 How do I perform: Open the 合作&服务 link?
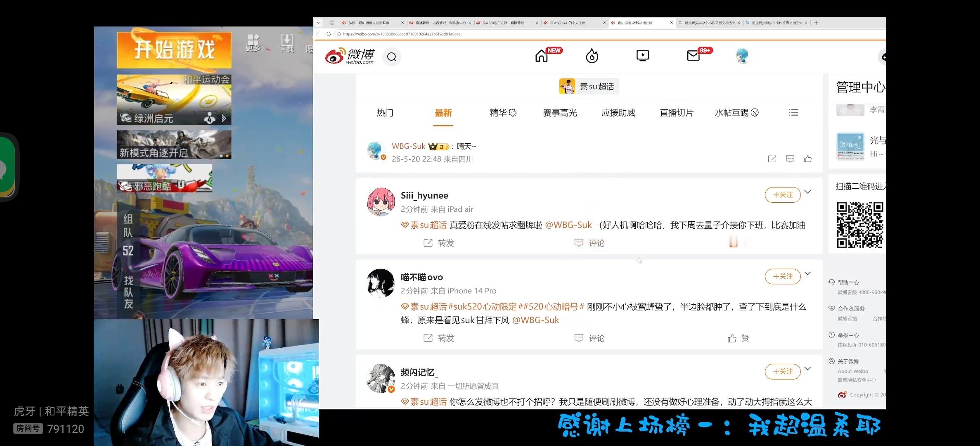pyautogui.click(x=851, y=308)
